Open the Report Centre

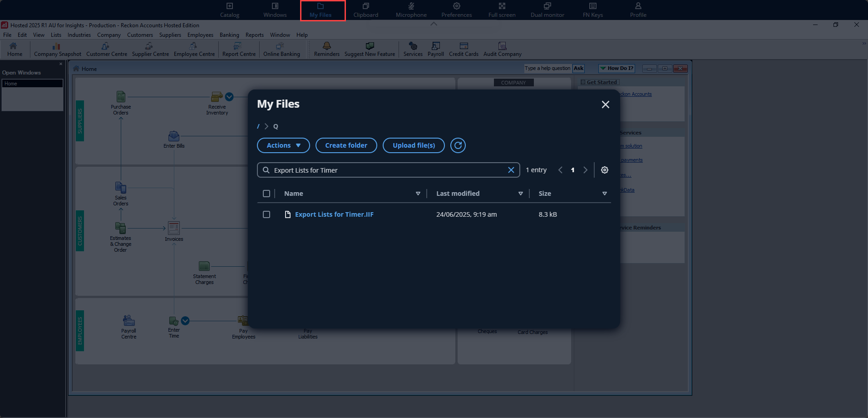coord(239,50)
